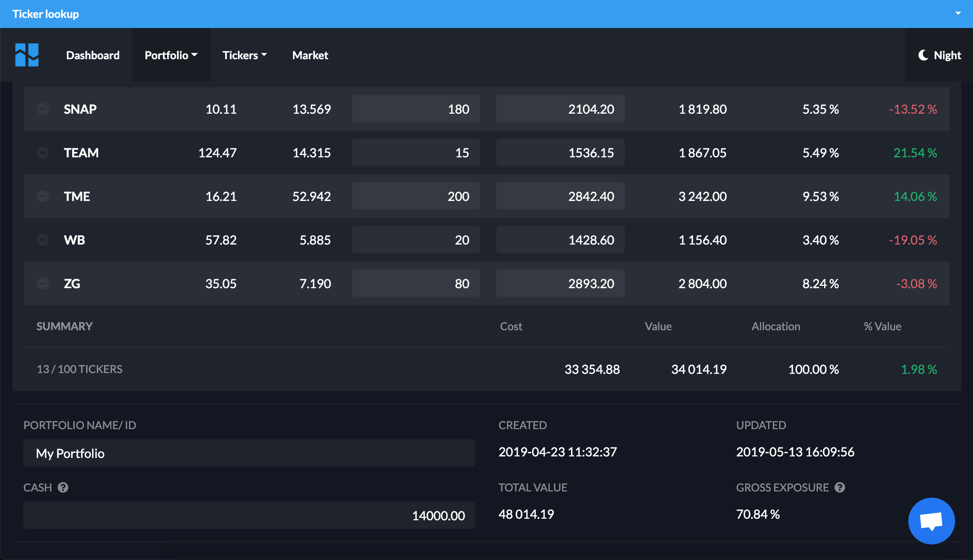The height and width of the screenshot is (560, 973).
Task: Click help icon beside GROSS EXPOSURE
Action: pyautogui.click(x=840, y=488)
